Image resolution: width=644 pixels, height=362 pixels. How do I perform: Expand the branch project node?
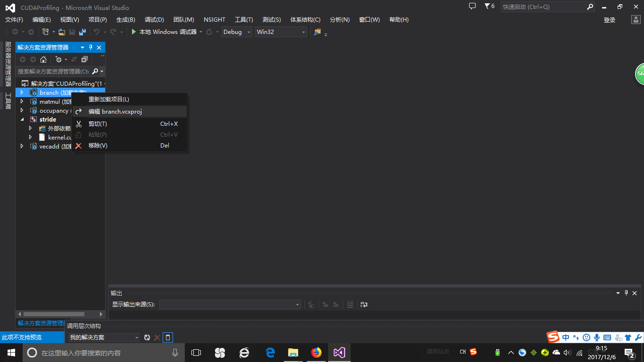[x=22, y=92]
